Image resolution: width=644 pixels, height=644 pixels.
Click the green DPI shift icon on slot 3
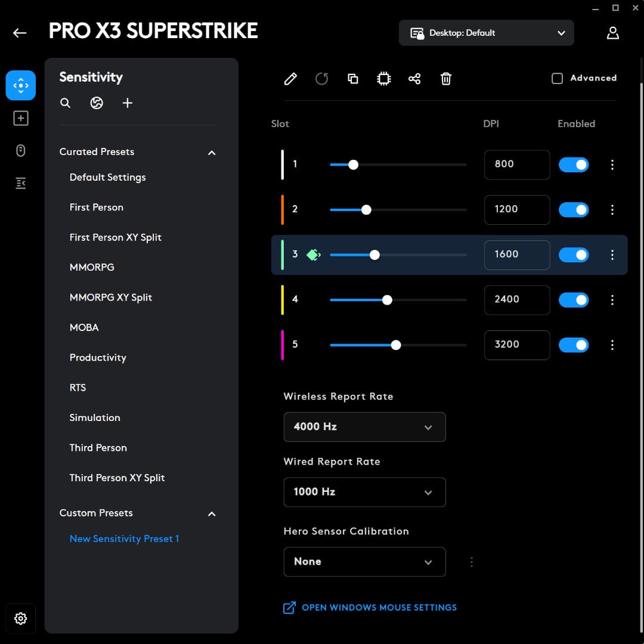[x=314, y=255]
